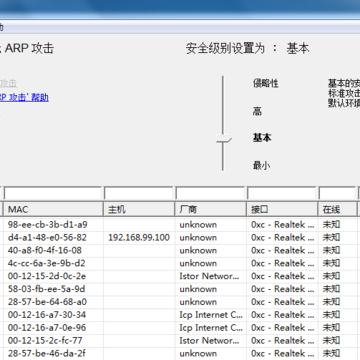Screen dimensions: 360x360
Task: Choose the 基本 security level label
Action: pos(262,138)
